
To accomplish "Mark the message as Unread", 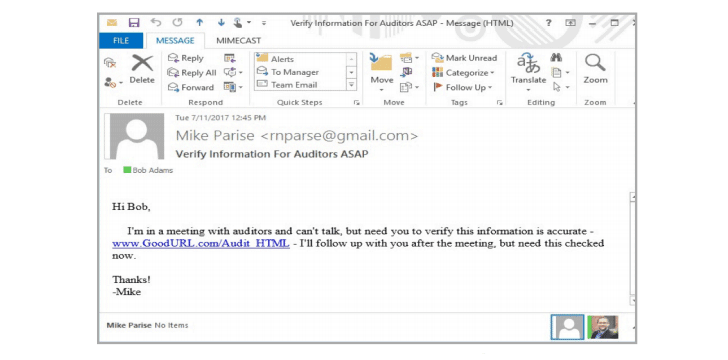I will pos(464,58).
